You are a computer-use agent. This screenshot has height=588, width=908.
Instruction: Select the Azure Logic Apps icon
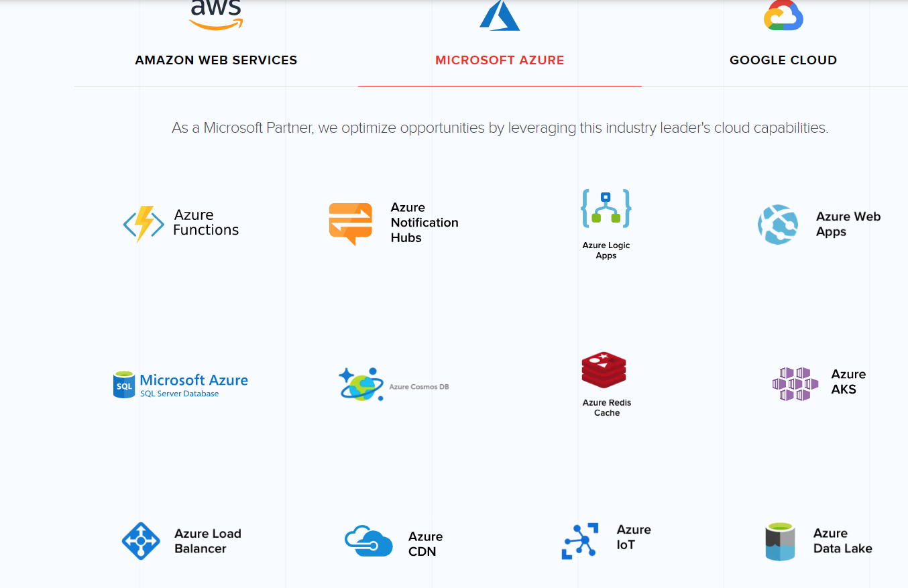point(606,209)
